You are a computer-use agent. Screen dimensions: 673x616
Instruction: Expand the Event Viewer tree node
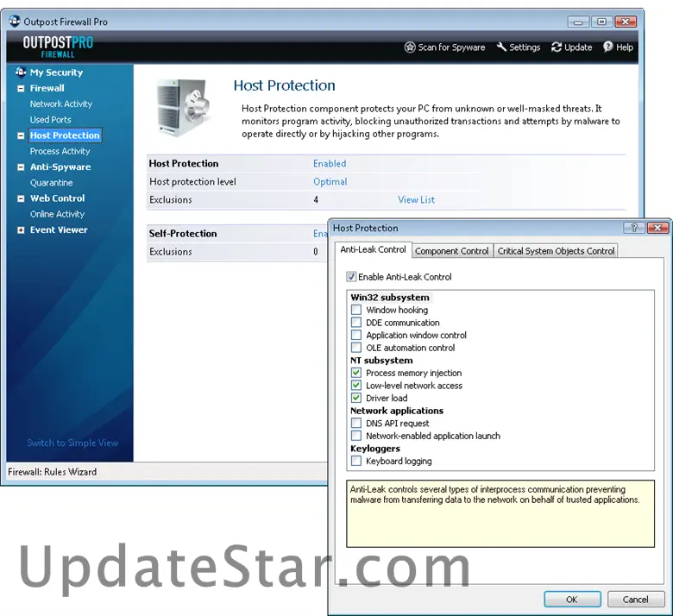coord(21,230)
